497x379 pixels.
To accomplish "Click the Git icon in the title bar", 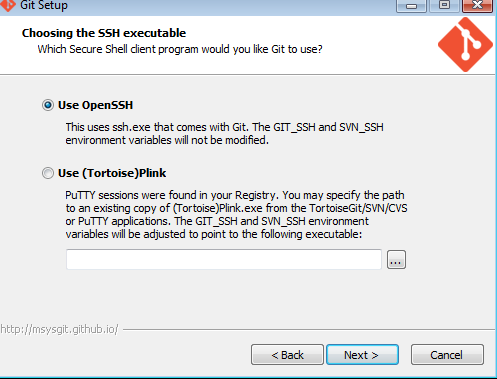I will (x=7, y=5).
